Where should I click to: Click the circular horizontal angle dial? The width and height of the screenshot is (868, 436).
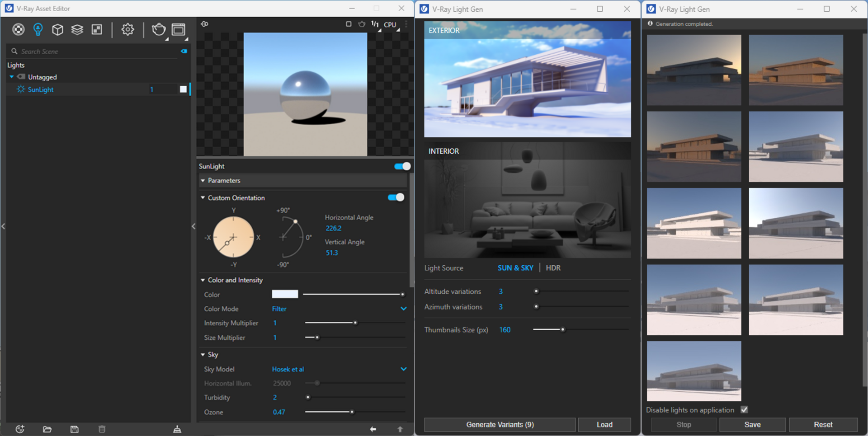(233, 237)
